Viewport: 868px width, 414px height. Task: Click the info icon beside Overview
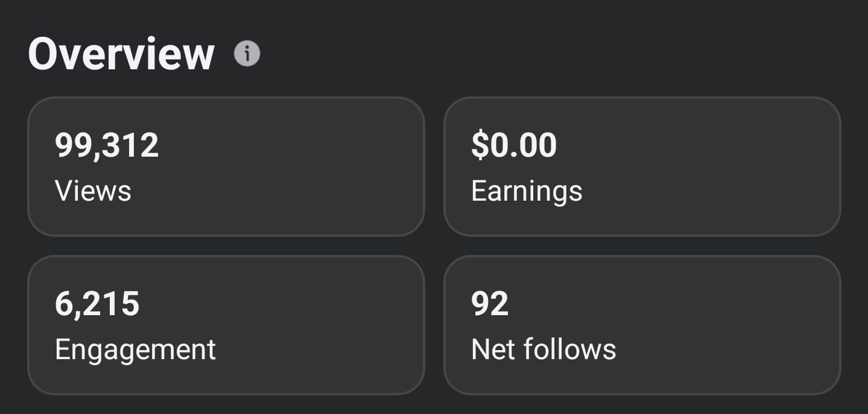247,54
